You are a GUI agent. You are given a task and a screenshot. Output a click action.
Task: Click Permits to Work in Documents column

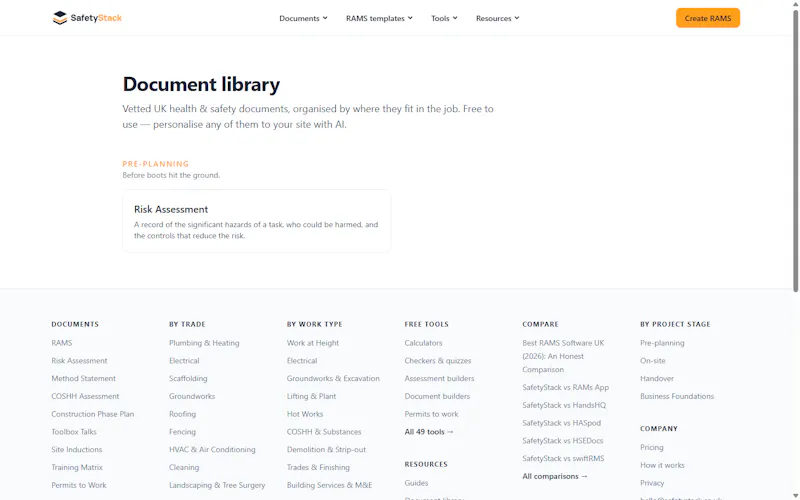coord(79,485)
